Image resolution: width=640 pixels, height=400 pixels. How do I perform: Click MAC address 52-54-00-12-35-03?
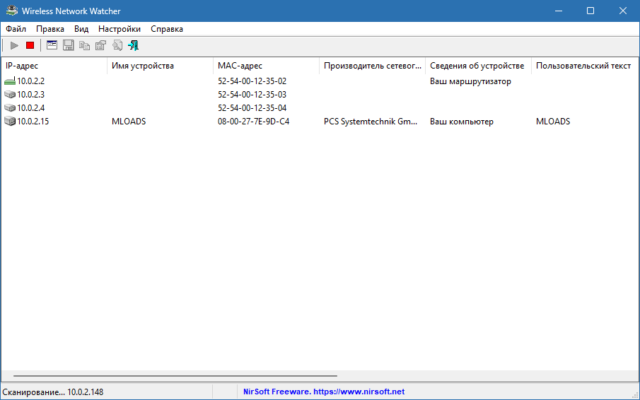[x=252, y=95]
